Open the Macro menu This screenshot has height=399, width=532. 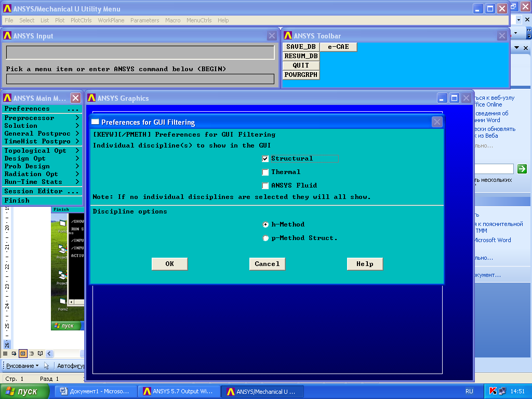coord(172,20)
